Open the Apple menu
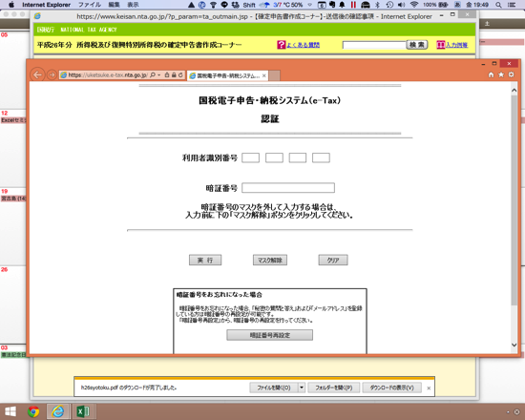The width and height of the screenshot is (525, 420). [x=11, y=5]
